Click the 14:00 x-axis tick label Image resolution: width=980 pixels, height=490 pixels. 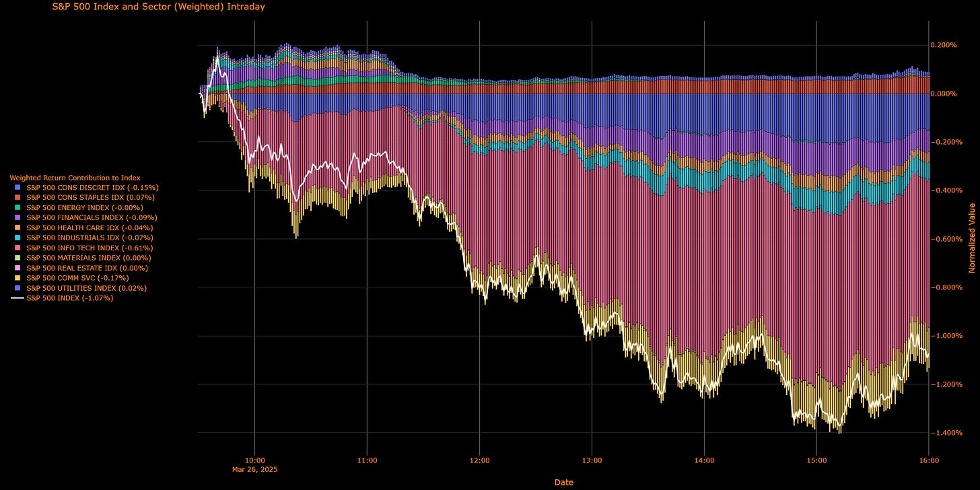click(x=704, y=461)
